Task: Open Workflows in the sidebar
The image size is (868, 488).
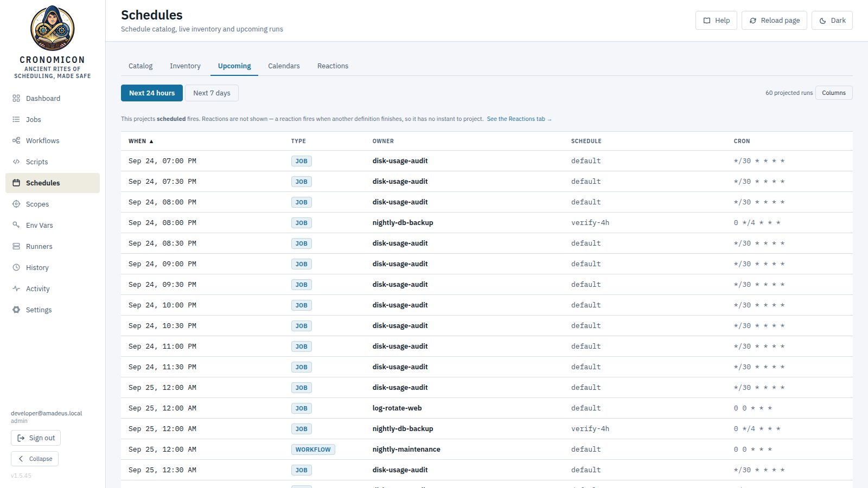Action: (53, 140)
